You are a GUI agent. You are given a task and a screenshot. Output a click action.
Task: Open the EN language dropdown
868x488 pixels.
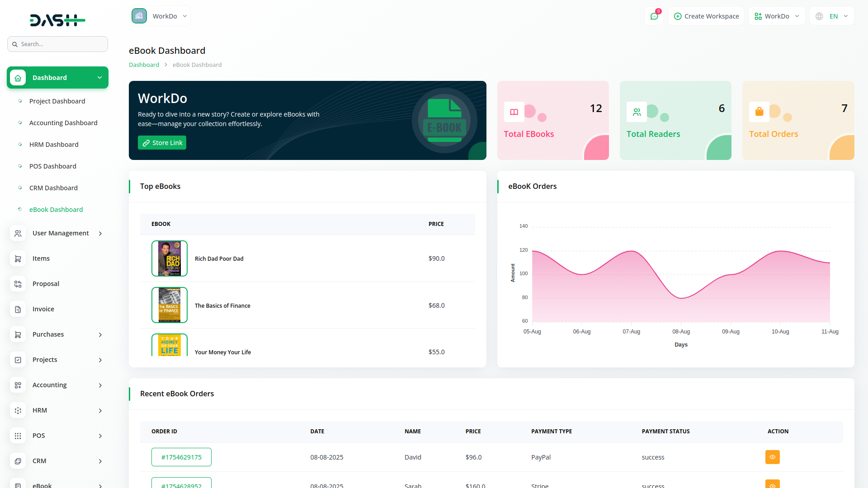tap(839, 16)
